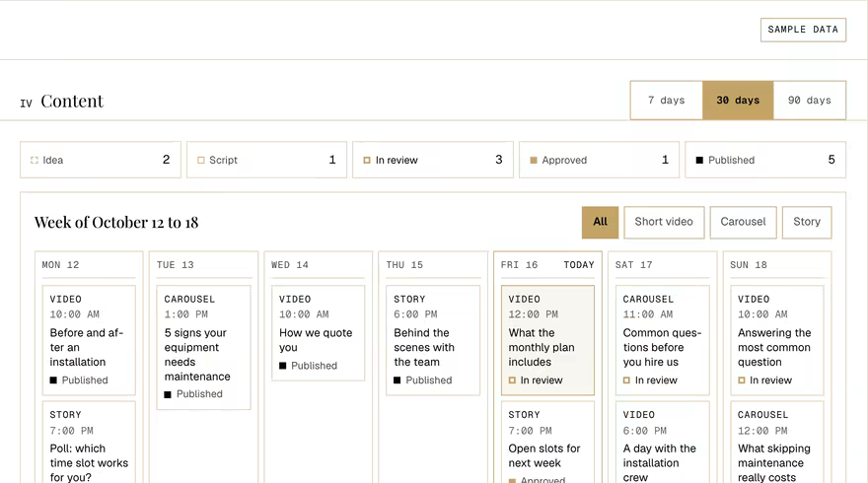Open the Approved status card
This screenshot has height=483, width=868.
click(x=599, y=160)
